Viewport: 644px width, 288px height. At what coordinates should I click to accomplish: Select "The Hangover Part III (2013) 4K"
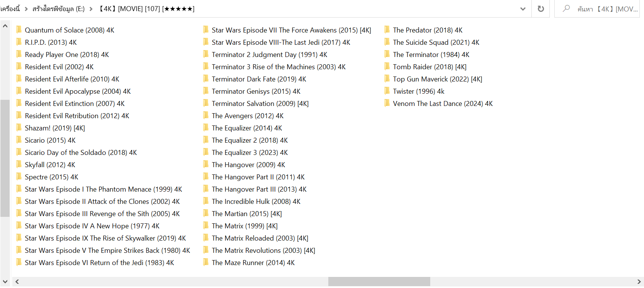(x=259, y=189)
